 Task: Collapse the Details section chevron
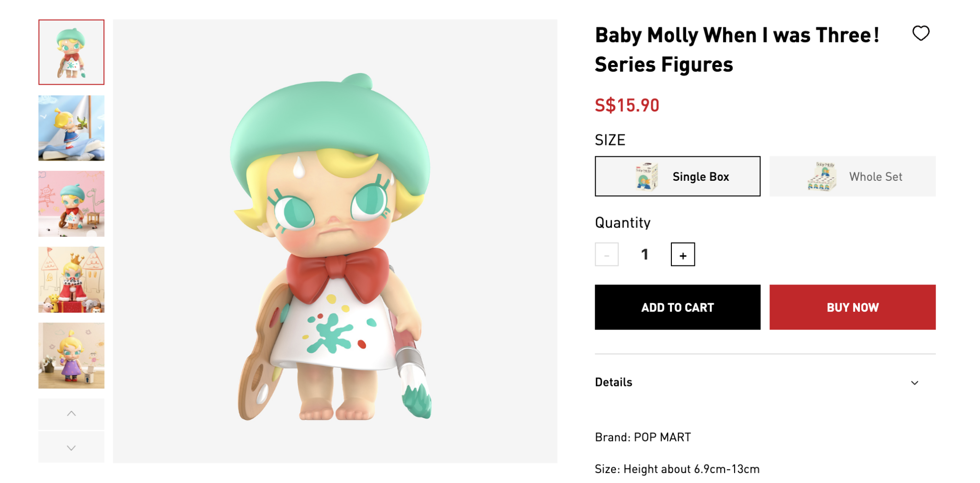click(914, 383)
